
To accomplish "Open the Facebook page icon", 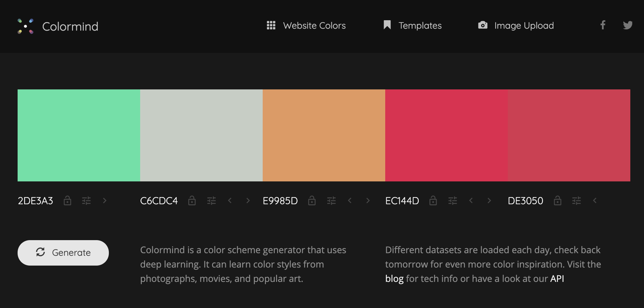I will point(603,25).
